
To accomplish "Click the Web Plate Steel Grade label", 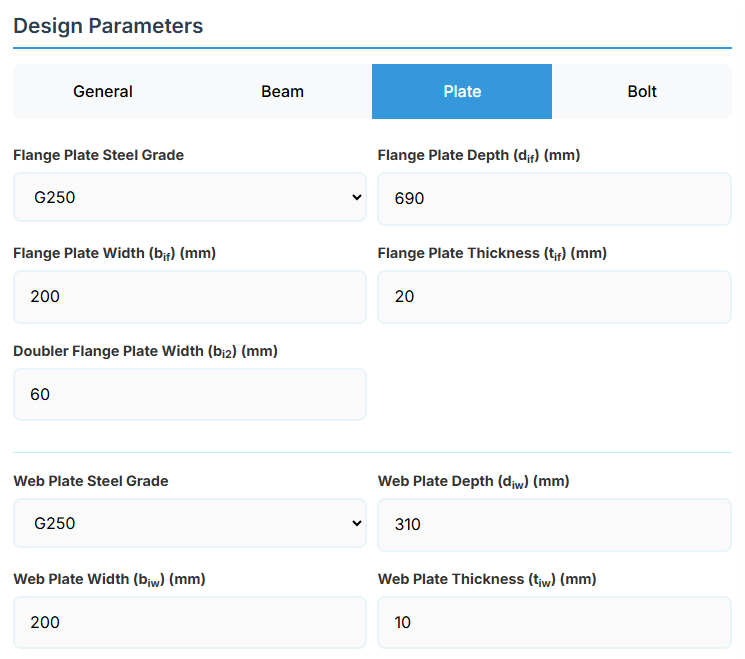I will [91, 481].
